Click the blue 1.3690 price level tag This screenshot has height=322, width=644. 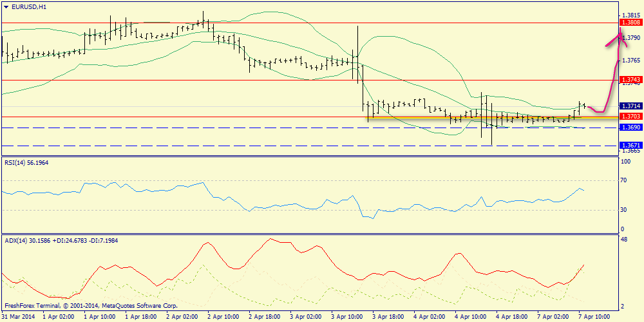coord(630,128)
